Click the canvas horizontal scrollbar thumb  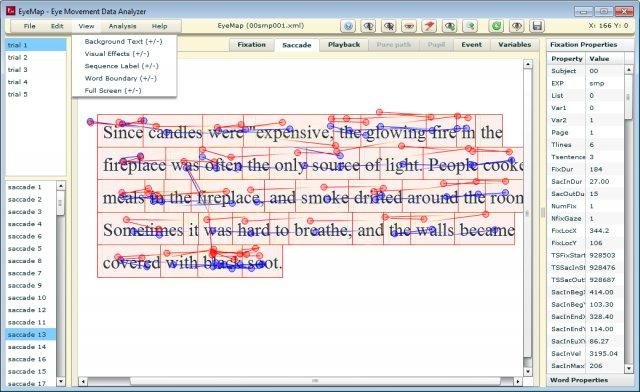315,381
